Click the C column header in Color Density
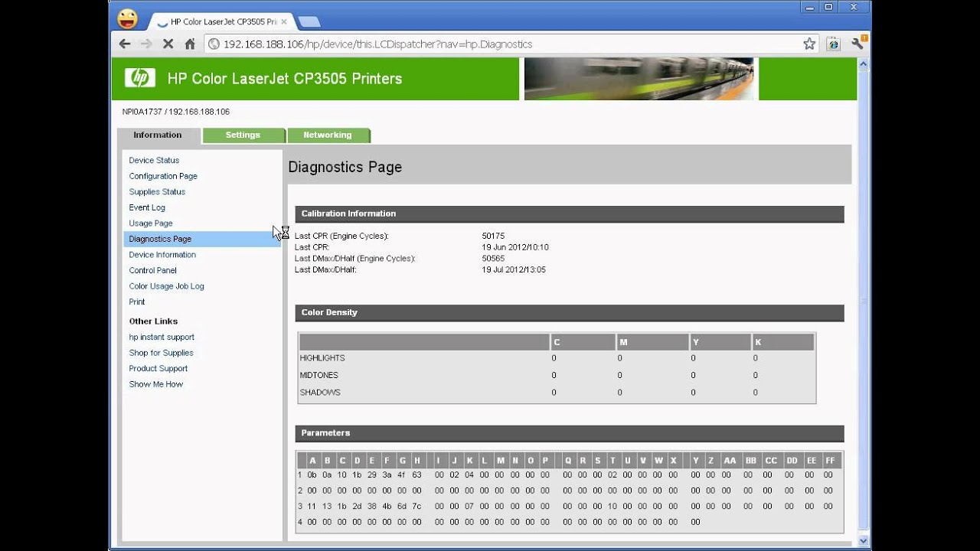 (583, 342)
